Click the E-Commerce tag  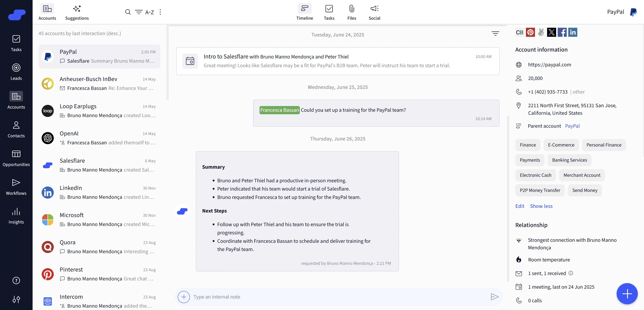(561, 145)
